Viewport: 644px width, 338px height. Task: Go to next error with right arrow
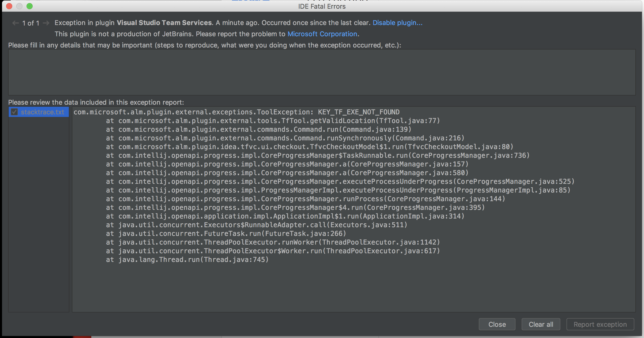46,23
